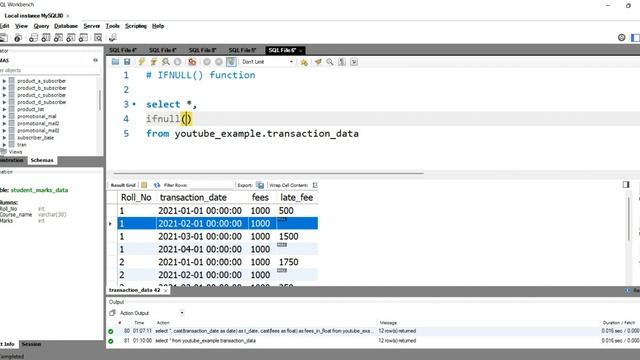This screenshot has width=640, height=360.
Task: Expand product_a_subscriber table node
Action: click(x=4, y=81)
